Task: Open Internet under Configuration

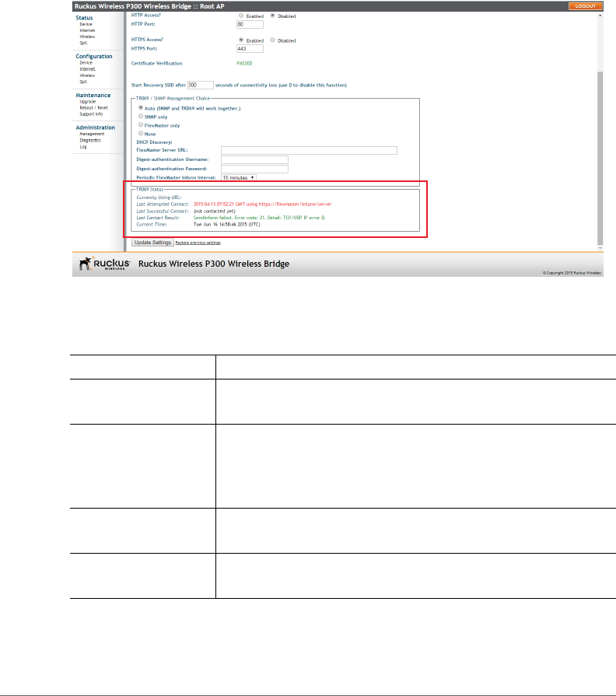Action: click(x=87, y=69)
